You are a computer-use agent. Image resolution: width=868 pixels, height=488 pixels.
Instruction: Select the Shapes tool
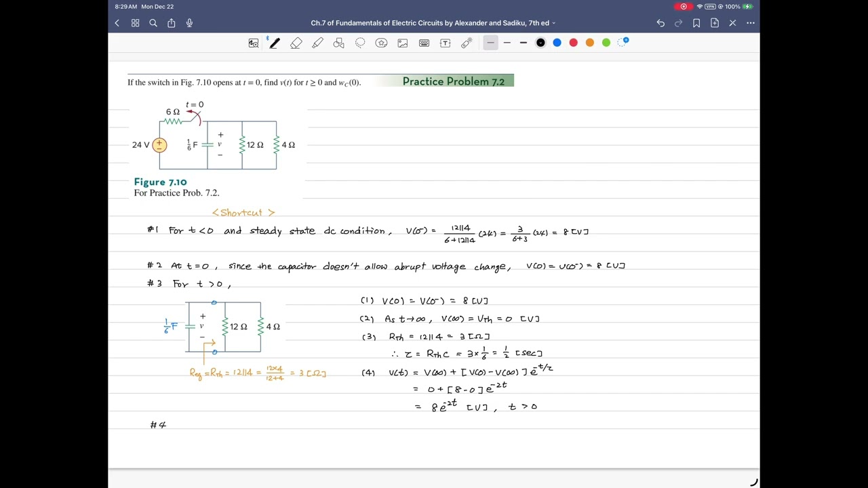(339, 43)
